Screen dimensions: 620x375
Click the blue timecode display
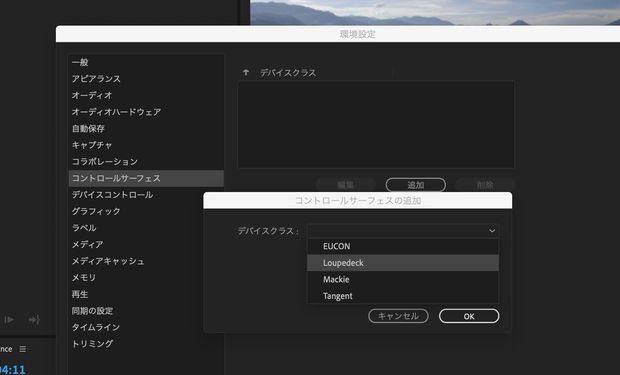(13, 370)
